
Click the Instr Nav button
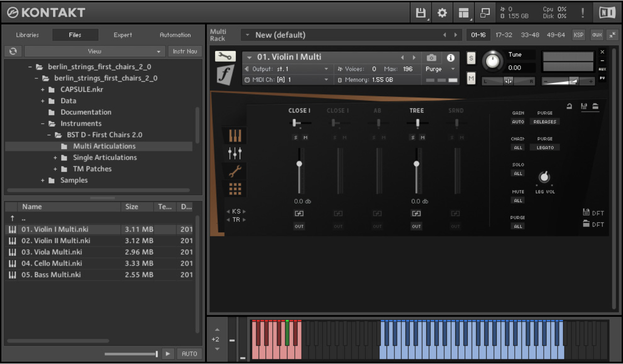pos(185,51)
